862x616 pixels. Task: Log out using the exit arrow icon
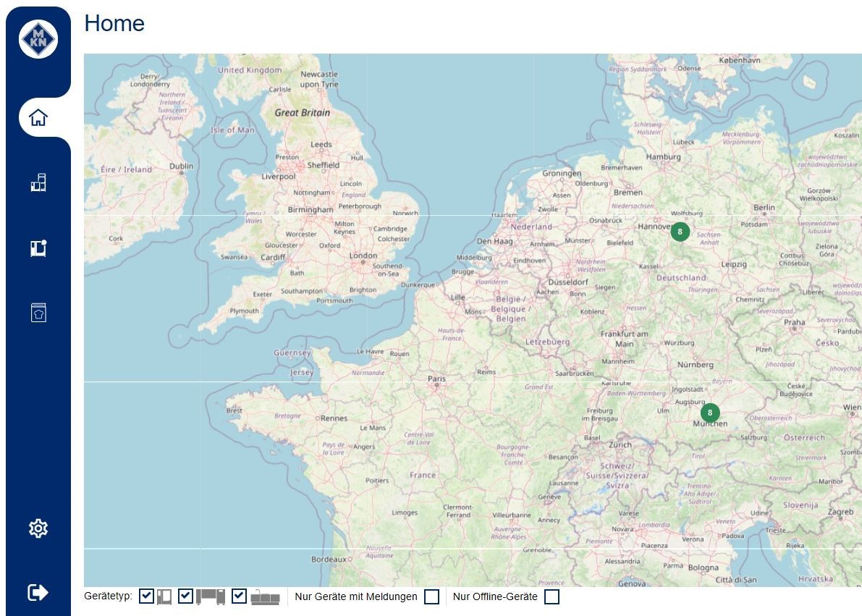click(x=38, y=593)
